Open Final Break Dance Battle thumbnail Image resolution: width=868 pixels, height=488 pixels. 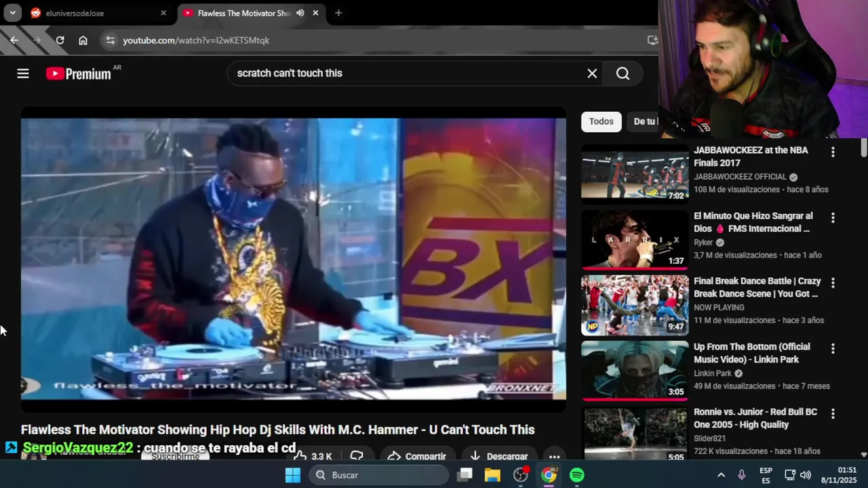pyautogui.click(x=635, y=305)
